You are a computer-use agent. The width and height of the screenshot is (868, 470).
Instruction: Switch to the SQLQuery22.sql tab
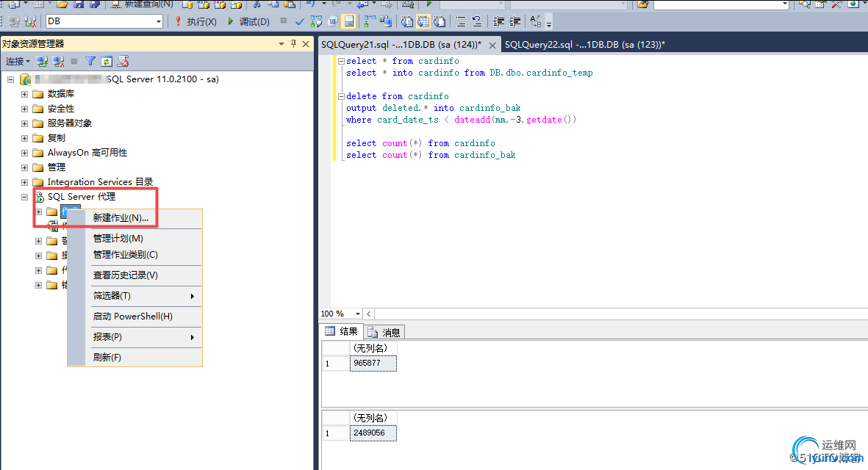[585, 45]
